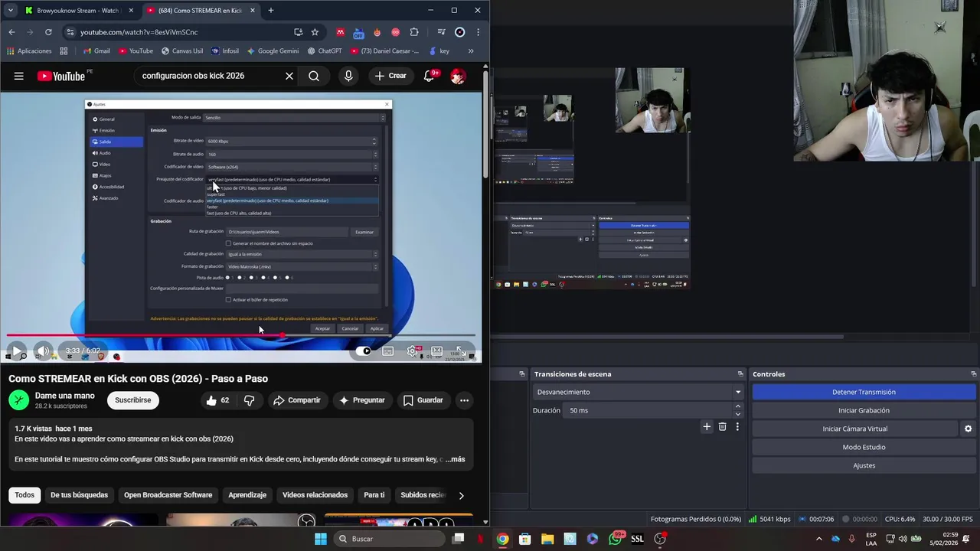This screenshot has height=551, width=980.
Task: Open the YouTube hamburger guide menu
Action: 18,76
